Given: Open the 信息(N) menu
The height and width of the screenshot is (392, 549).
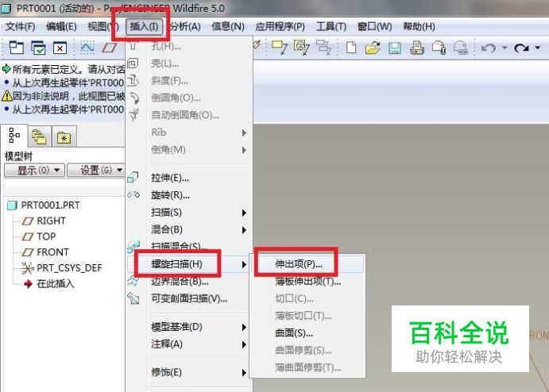Looking at the screenshot, I should (228, 26).
